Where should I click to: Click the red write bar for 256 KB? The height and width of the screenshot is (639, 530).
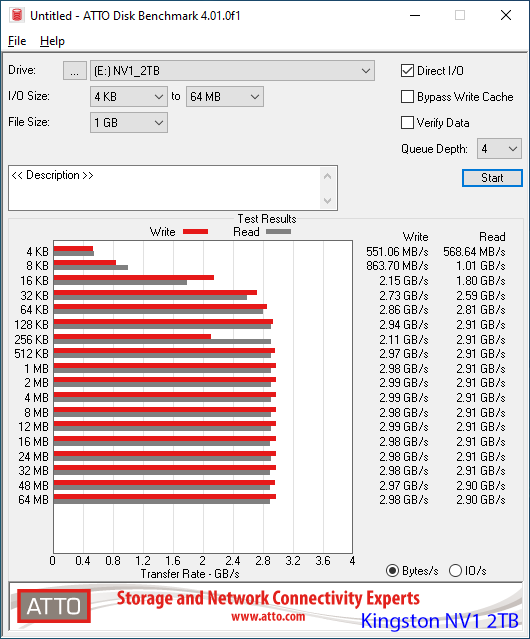tap(132, 337)
